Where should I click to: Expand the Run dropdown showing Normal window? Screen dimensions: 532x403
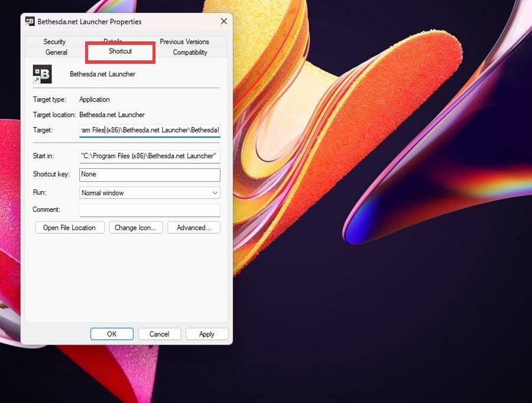coord(150,193)
